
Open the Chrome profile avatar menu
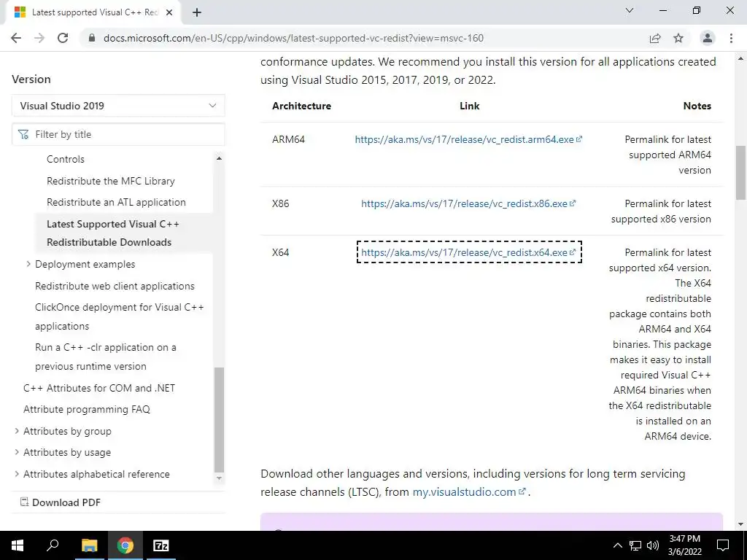[x=708, y=38]
